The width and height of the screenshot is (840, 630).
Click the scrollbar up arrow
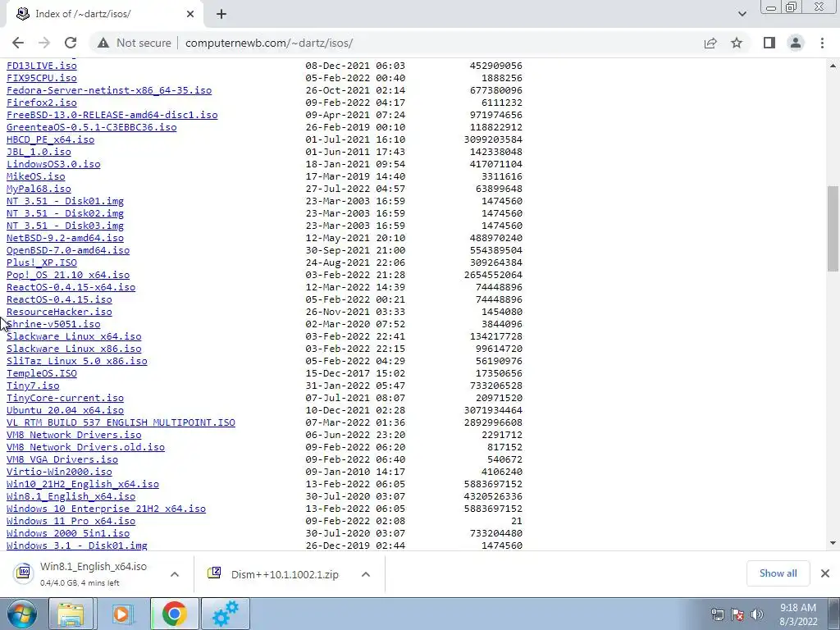tap(833, 66)
